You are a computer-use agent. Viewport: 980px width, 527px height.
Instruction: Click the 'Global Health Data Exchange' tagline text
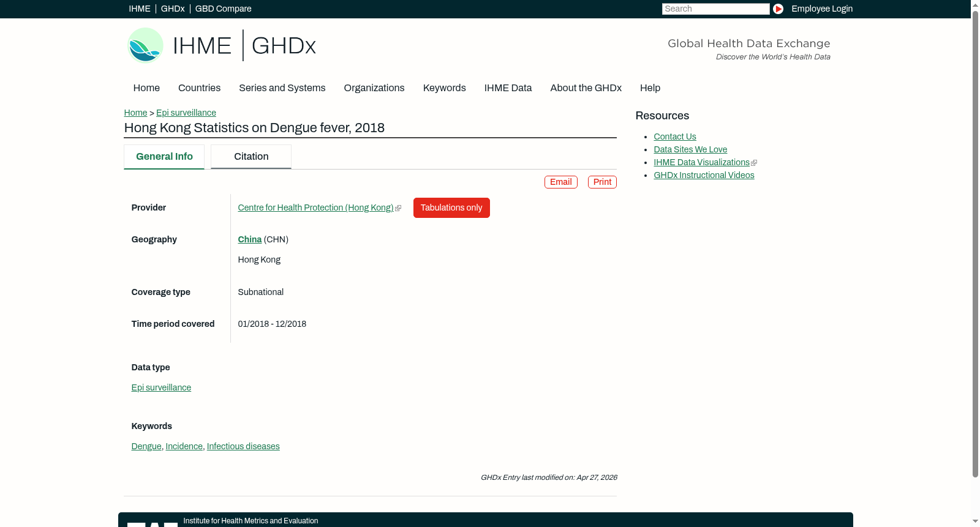pyautogui.click(x=748, y=43)
